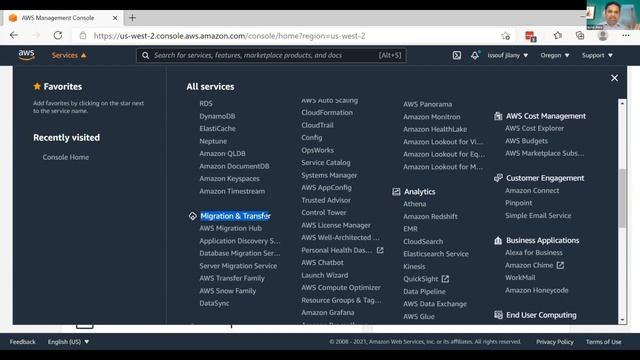Click the scrollbar down arrow

click(x=622, y=320)
